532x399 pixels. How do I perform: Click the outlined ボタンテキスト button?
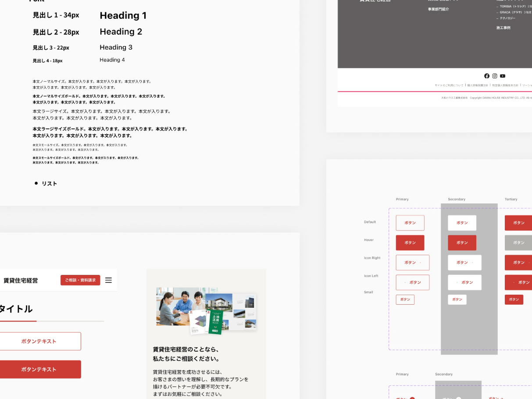pos(39,341)
